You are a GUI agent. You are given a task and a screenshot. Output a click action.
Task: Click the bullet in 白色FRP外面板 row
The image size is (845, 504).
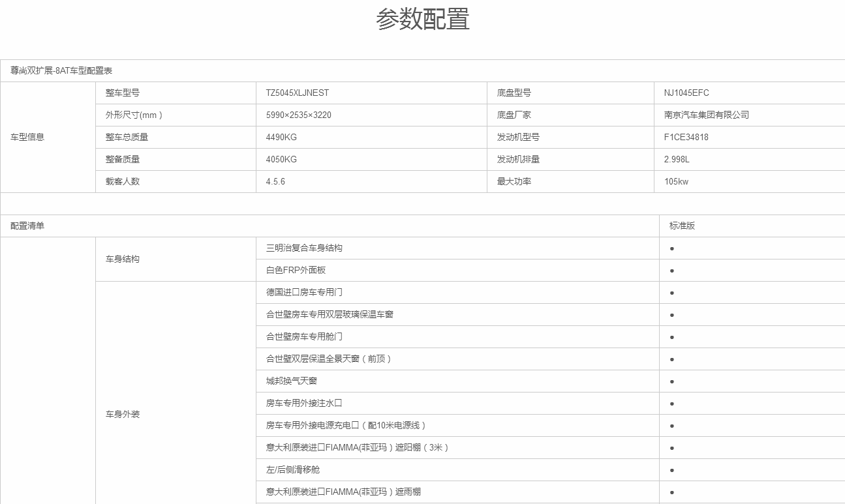(672, 271)
